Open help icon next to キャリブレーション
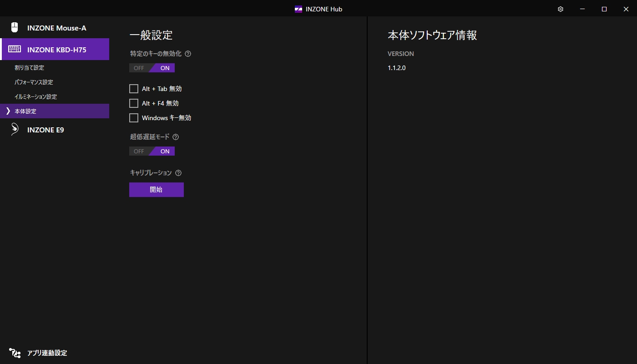The image size is (637, 364). tap(178, 173)
